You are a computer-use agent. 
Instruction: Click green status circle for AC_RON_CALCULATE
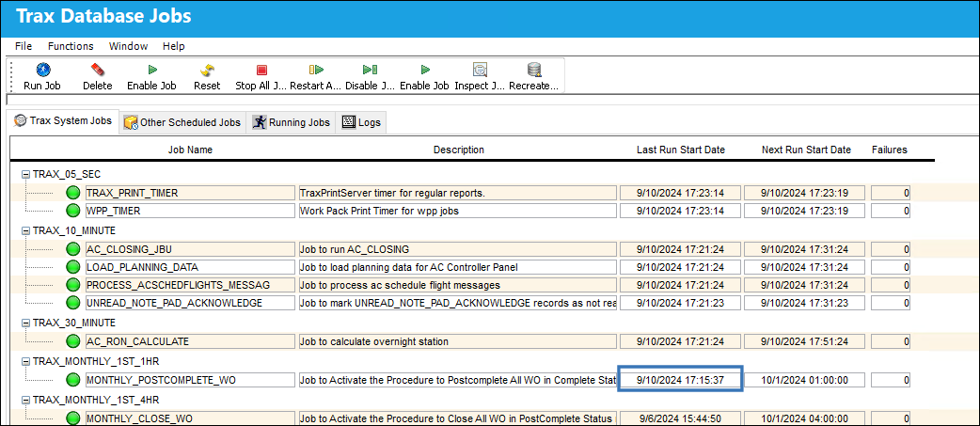[73, 341]
